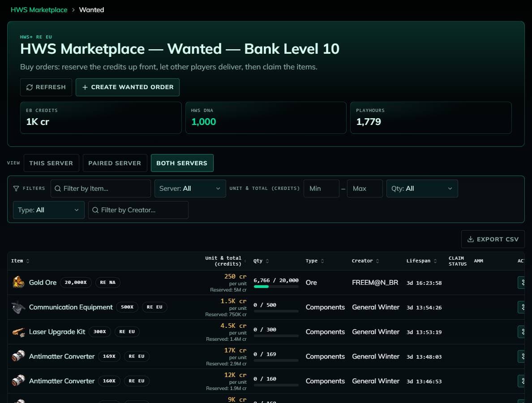Go to HWS Marketplace breadcrumb link
This screenshot has height=403, width=532.
(x=39, y=10)
